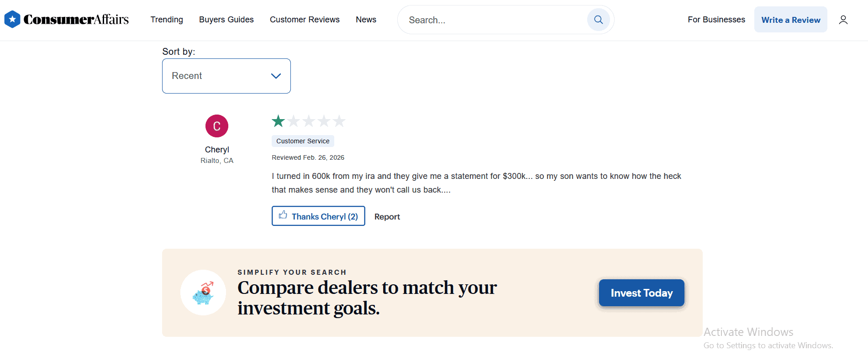Viewport: 868px width, 361px height.
Task: Open the News section
Action: (x=366, y=20)
